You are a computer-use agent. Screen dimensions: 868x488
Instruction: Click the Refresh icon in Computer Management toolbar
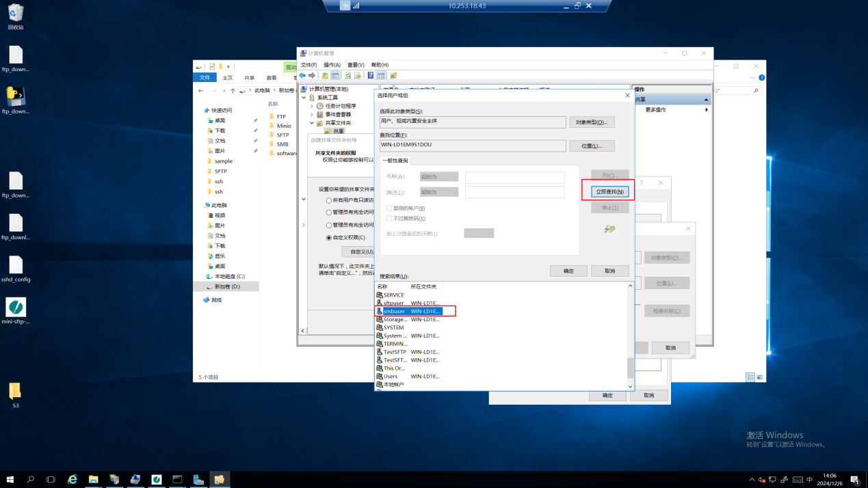(348, 75)
